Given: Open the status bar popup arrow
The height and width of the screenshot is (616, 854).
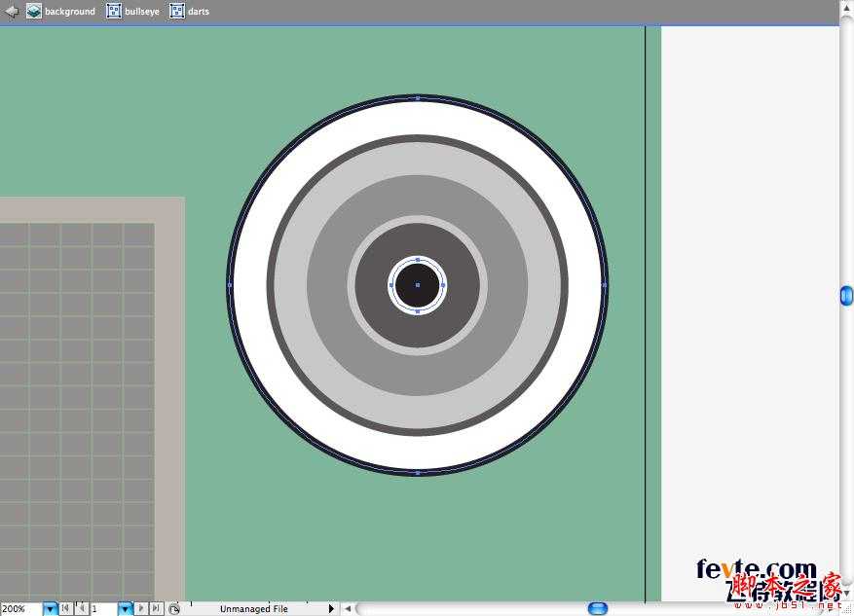Looking at the screenshot, I should (331, 608).
